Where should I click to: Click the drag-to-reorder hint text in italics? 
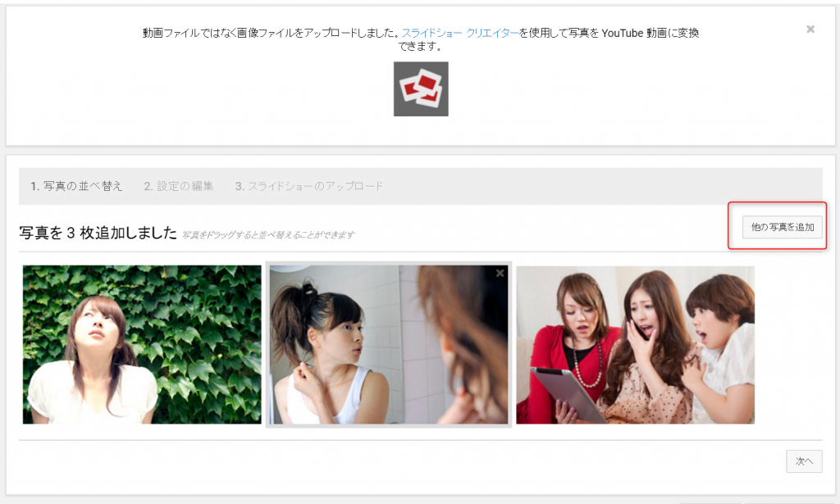pos(268,235)
